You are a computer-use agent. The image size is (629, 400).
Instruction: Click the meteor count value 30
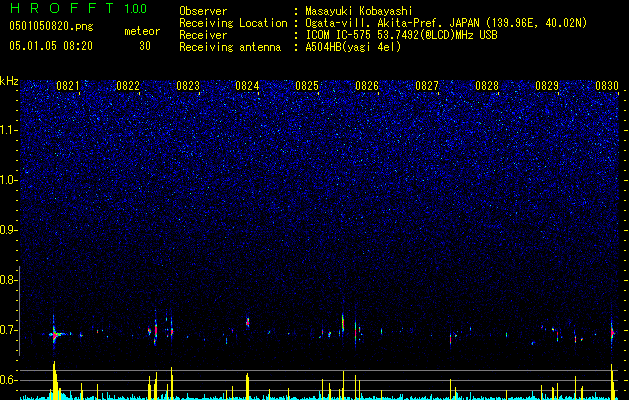(145, 46)
